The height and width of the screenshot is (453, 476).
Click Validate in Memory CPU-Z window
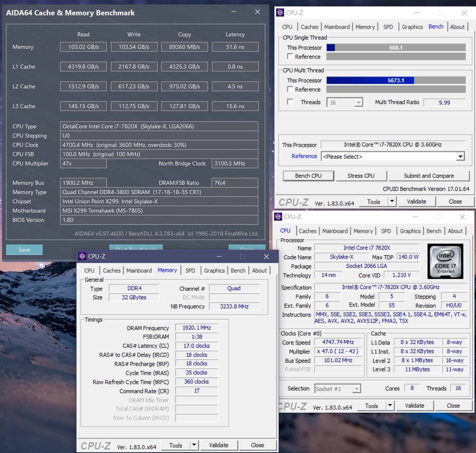218,445
